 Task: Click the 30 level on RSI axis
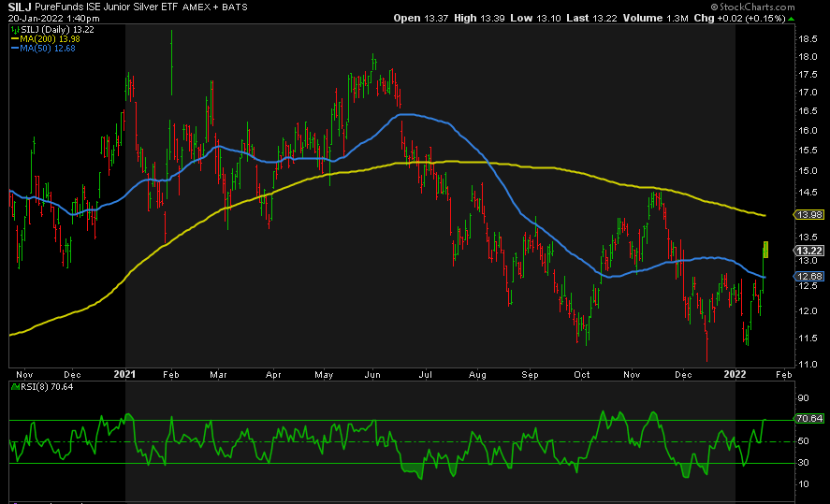[804, 463]
